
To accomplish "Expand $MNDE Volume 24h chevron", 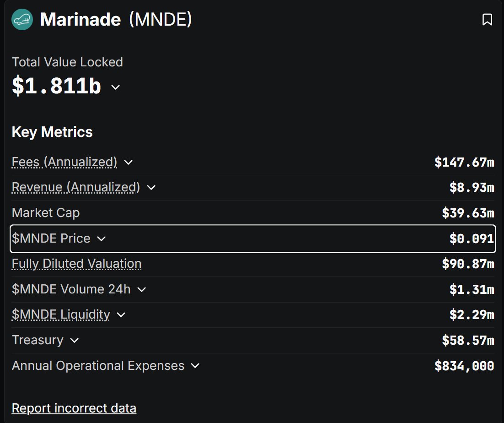I will pos(141,289).
